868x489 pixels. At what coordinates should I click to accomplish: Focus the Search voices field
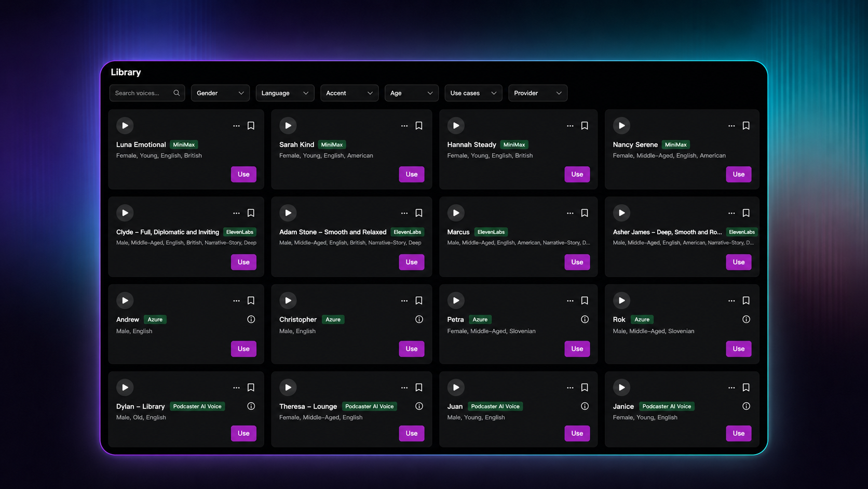[x=147, y=93]
